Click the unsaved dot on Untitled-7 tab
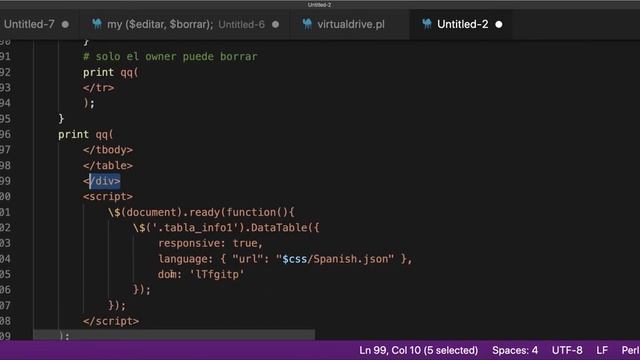This screenshot has width=640, height=360. [x=65, y=24]
